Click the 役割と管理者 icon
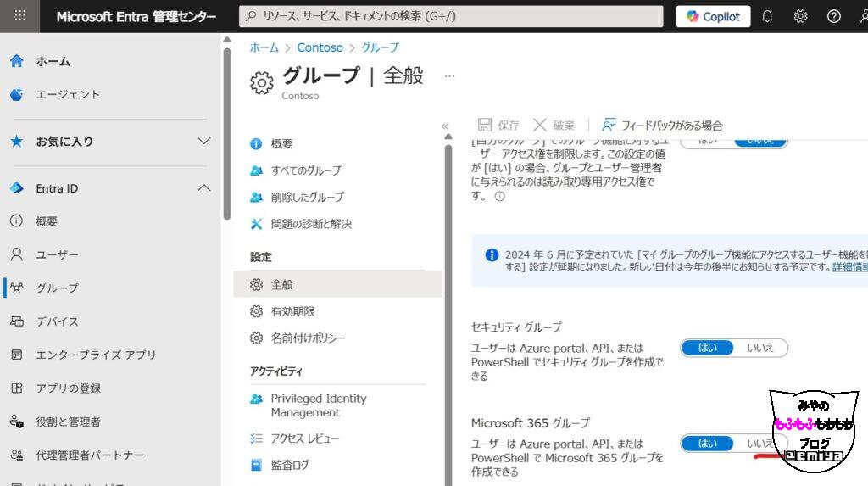The image size is (868, 486). [x=17, y=422]
